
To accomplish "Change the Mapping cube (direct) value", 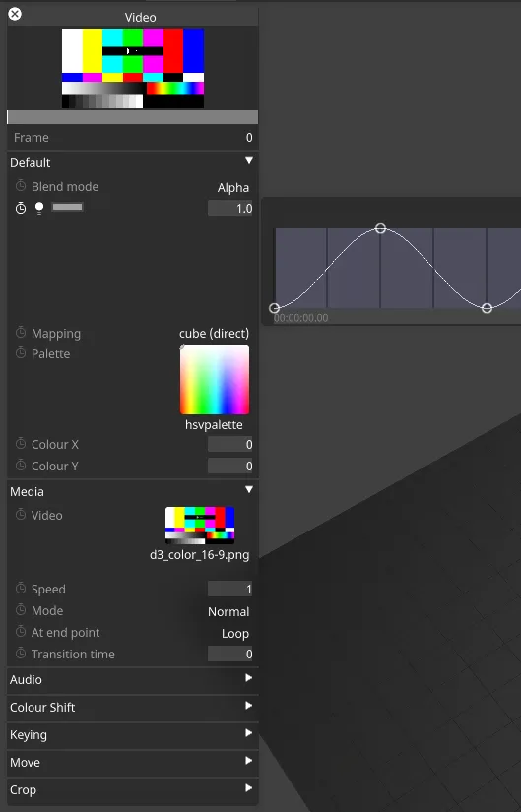I will click(x=214, y=334).
